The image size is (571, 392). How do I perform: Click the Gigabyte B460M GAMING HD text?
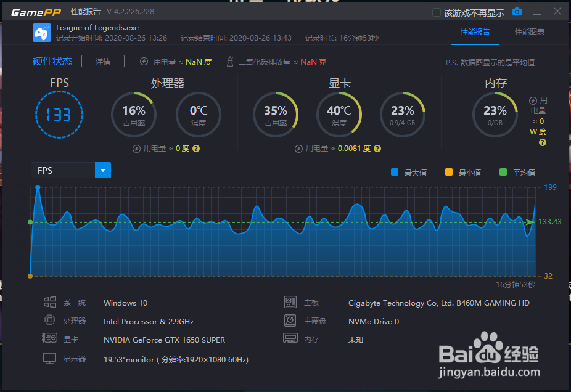[439, 303]
